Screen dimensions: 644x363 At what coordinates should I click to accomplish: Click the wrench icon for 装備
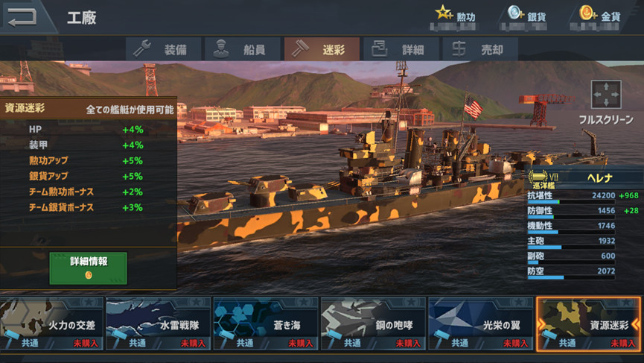[142, 49]
